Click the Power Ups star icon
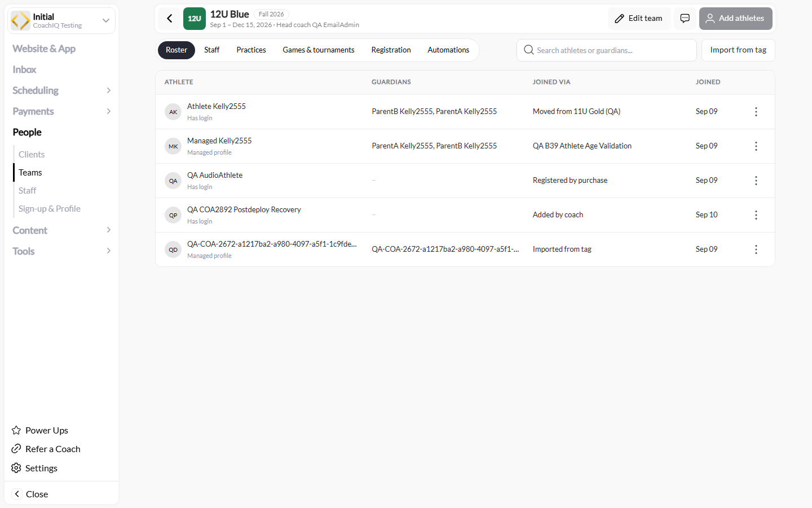Screen dimensions: 812x508 pos(16,430)
